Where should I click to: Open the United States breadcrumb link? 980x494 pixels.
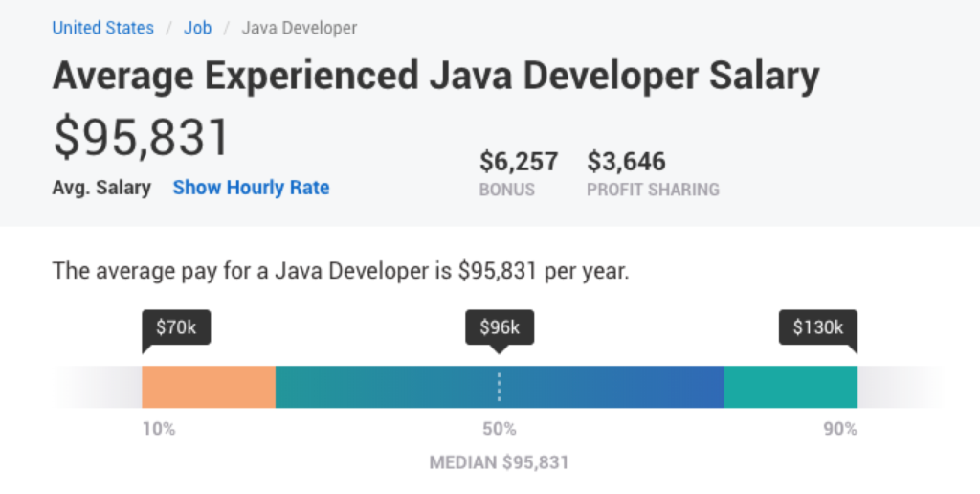[x=103, y=28]
